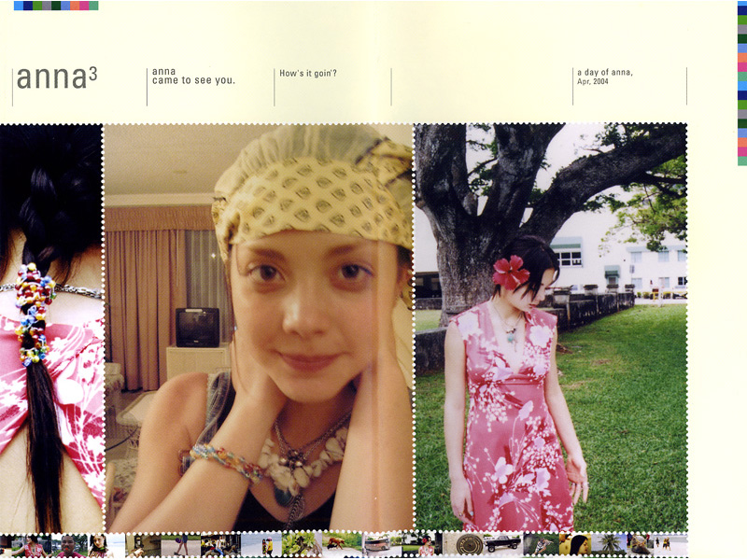
Task: Click the television in the hotel room
Action: pyautogui.click(x=197, y=327)
